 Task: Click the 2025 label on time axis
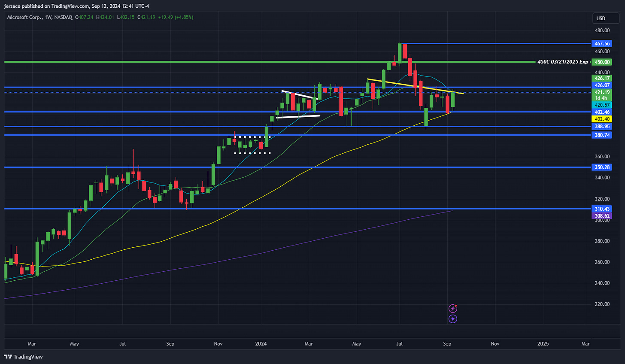(543, 343)
